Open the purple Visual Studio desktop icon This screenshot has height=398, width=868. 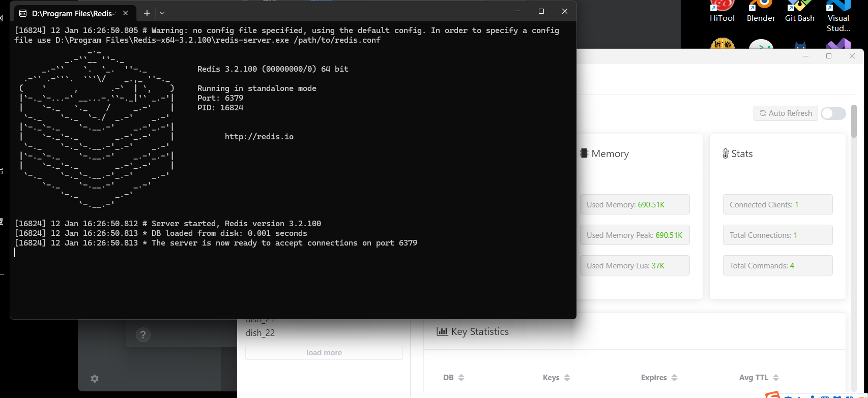point(838,44)
